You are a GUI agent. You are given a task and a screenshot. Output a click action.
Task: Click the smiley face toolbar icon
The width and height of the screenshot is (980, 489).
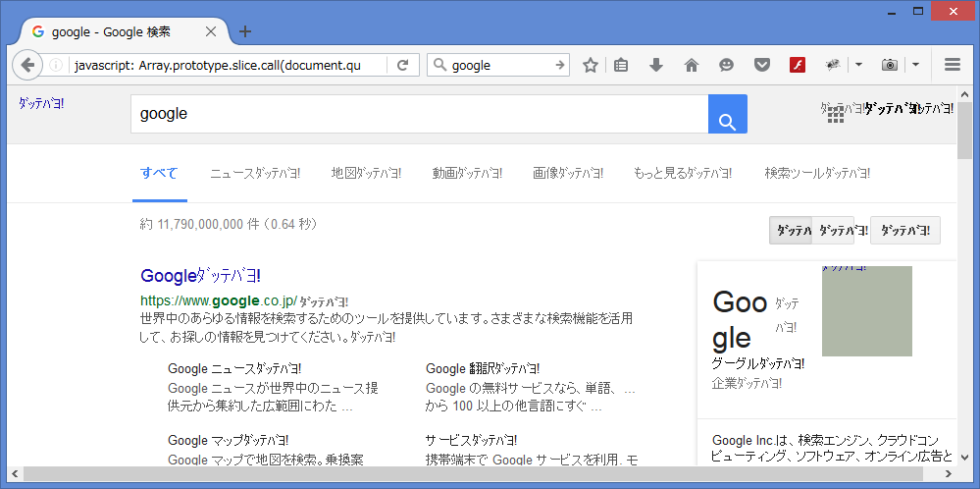pyautogui.click(x=726, y=65)
